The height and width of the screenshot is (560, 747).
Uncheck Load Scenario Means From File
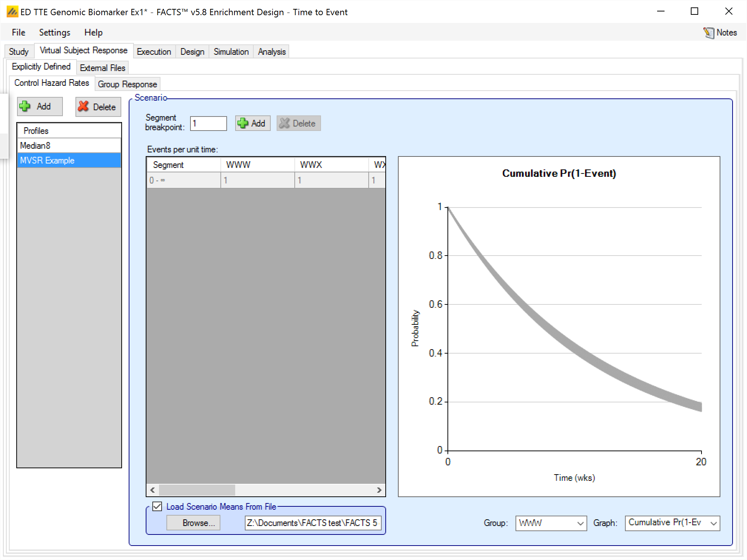[157, 506]
